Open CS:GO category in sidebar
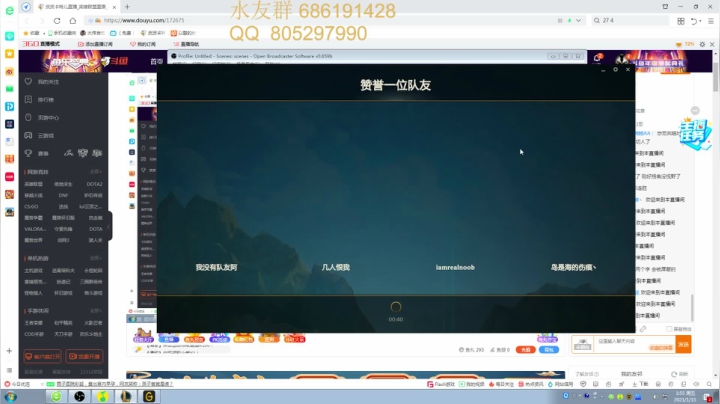Image resolution: width=720 pixels, height=404 pixels. [31, 207]
